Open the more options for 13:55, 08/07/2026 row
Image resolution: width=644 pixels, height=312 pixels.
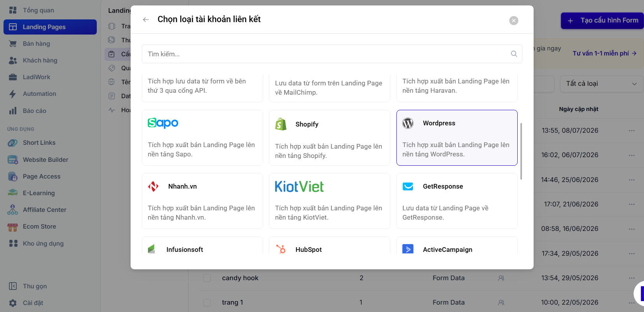pos(632,130)
